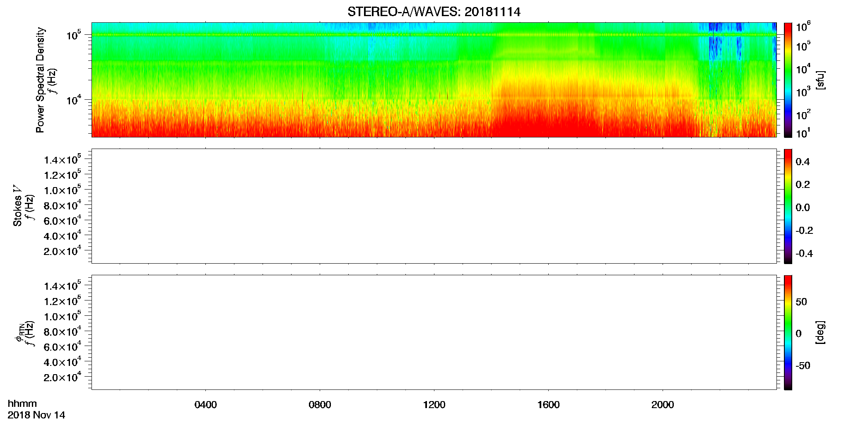The image size is (868, 447).
Task: Select the 1600 time axis label
Action: (548, 405)
